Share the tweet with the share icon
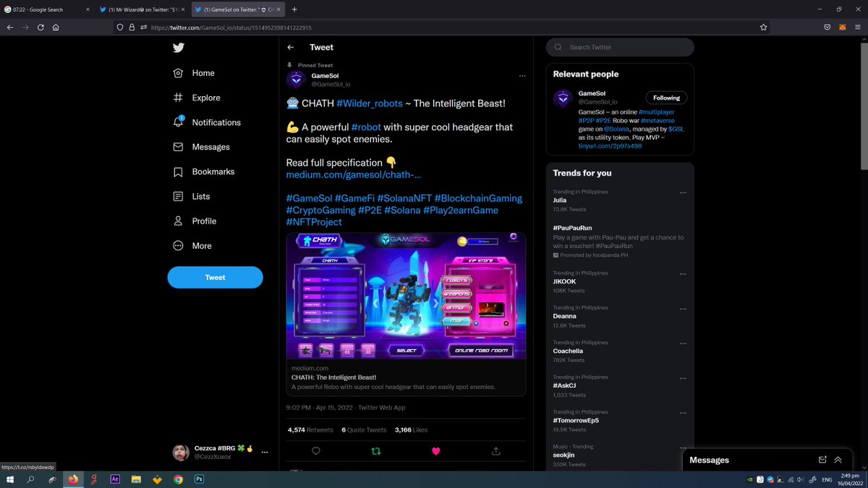The image size is (868, 488). click(495, 451)
